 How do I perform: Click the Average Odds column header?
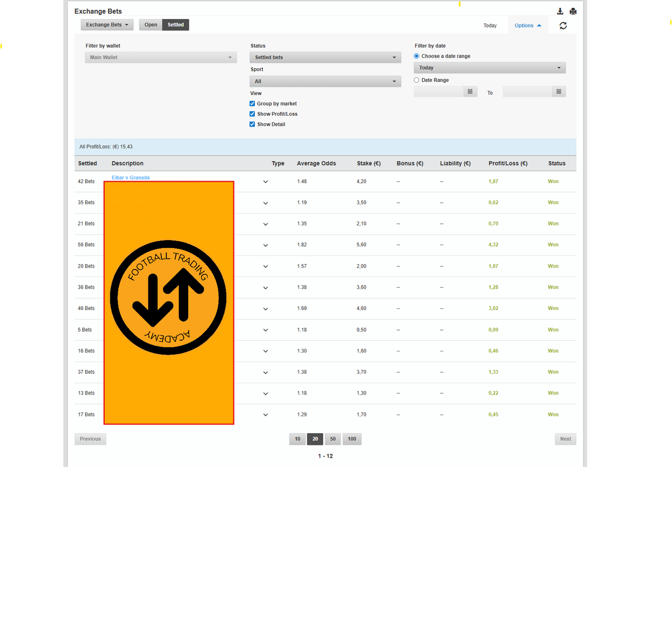click(316, 163)
